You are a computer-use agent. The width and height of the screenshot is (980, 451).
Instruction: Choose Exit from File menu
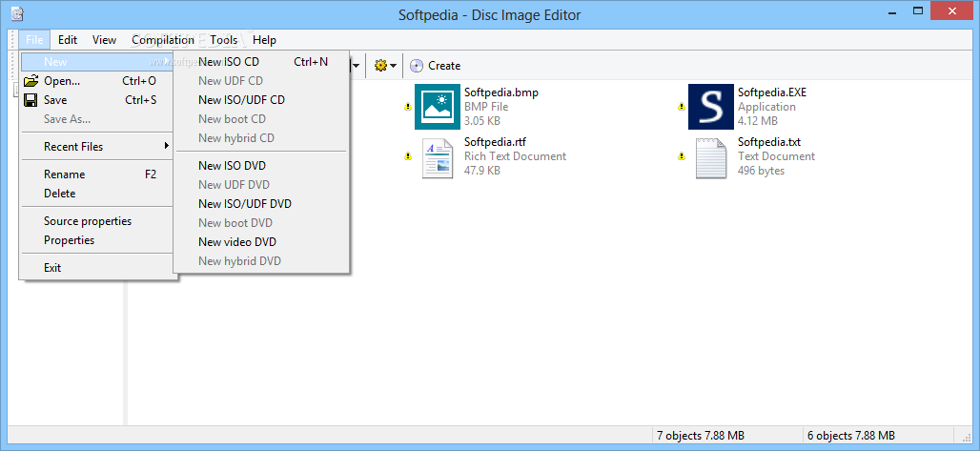(97, 268)
